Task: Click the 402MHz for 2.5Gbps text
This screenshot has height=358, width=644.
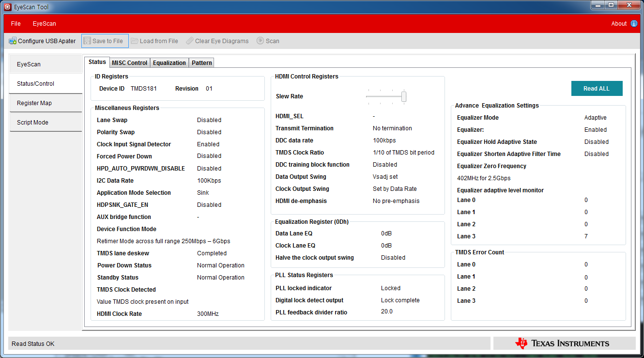Action: (x=484, y=178)
